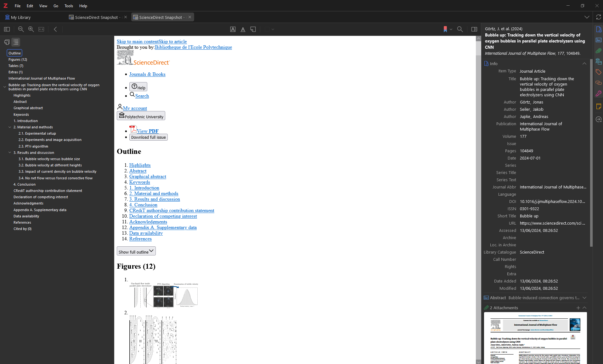Follow the Graphical abstract outline link

coord(148,176)
